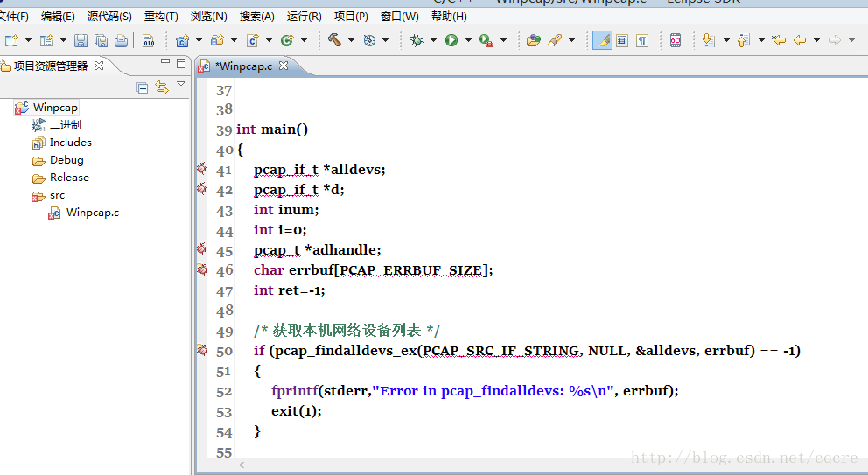Go to last edit location
This screenshot has height=475, width=868.
[x=779, y=40]
